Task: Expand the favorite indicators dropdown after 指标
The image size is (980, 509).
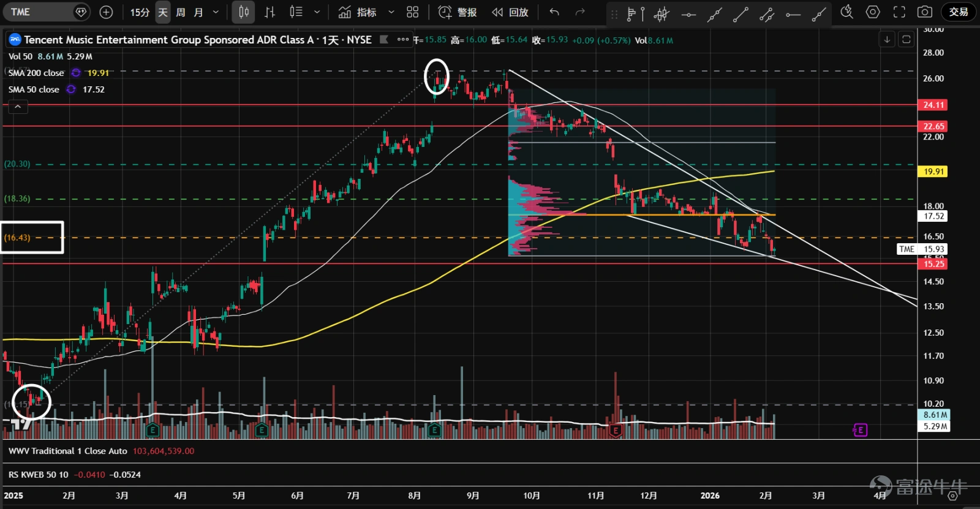Action: 391,12
